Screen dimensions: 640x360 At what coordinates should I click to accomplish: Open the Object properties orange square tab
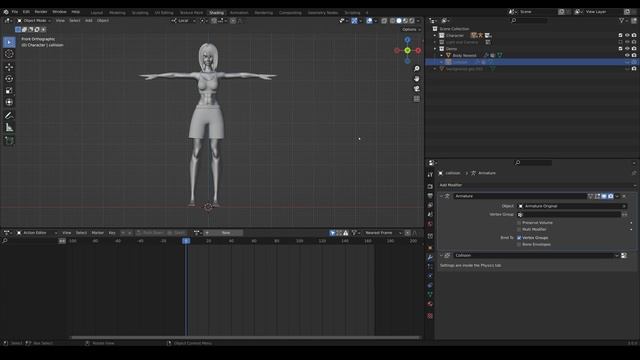click(430, 248)
